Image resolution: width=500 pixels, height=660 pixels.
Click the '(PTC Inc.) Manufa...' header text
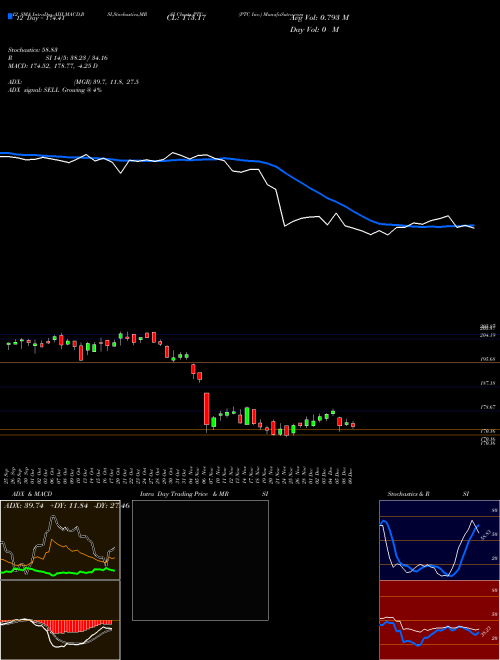(271, 13)
